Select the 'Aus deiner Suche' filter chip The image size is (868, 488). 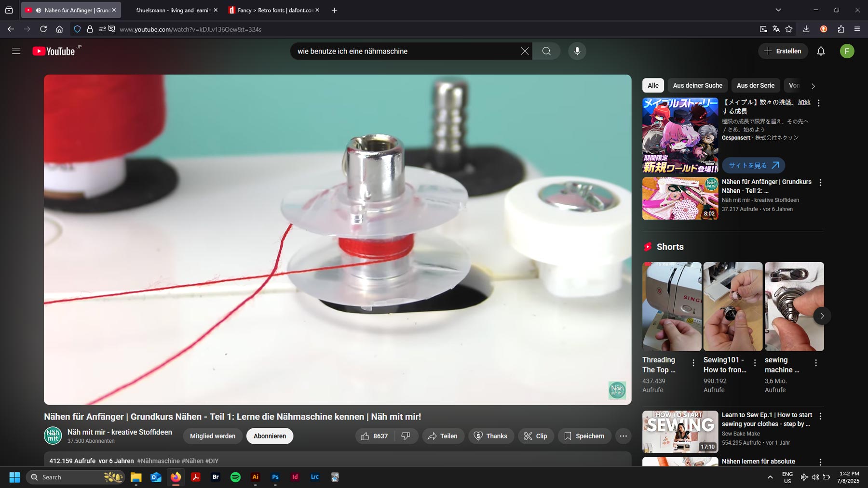click(x=697, y=85)
